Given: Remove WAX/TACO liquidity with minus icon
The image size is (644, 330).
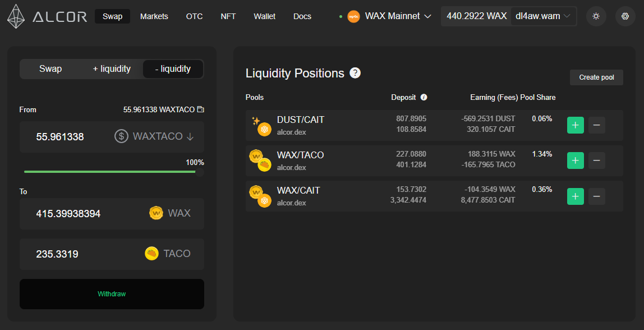Looking at the screenshot, I should (x=597, y=161).
